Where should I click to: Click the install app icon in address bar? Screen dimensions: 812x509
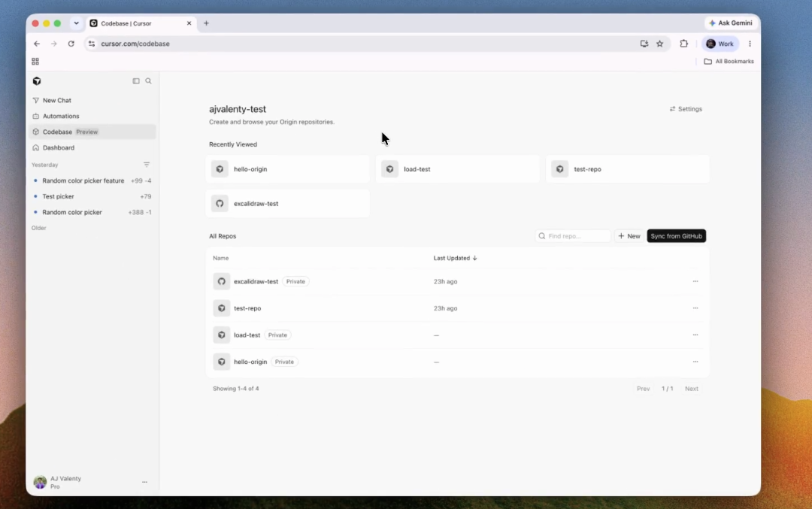coord(644,44)
